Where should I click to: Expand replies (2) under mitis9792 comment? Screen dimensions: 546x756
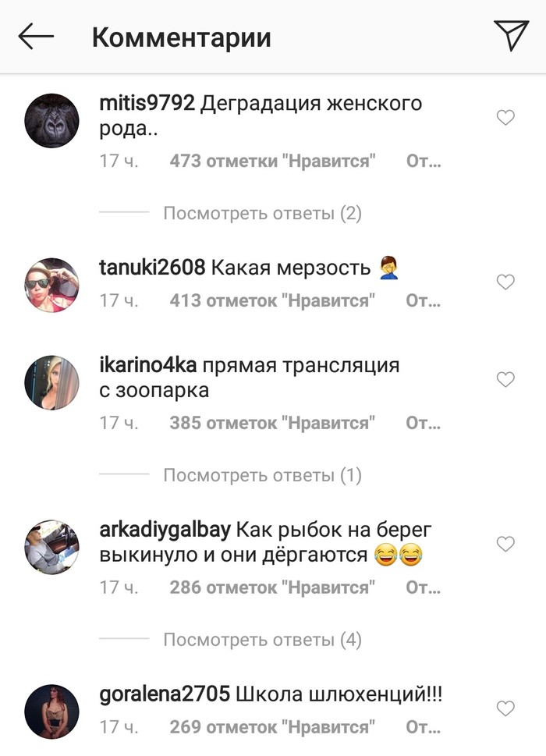pos(263,213)
